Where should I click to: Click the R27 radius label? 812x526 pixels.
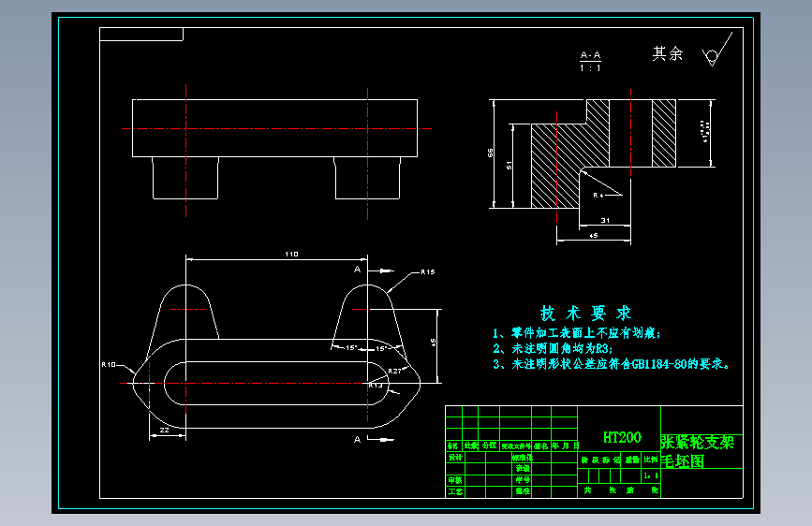pos(394,372)
